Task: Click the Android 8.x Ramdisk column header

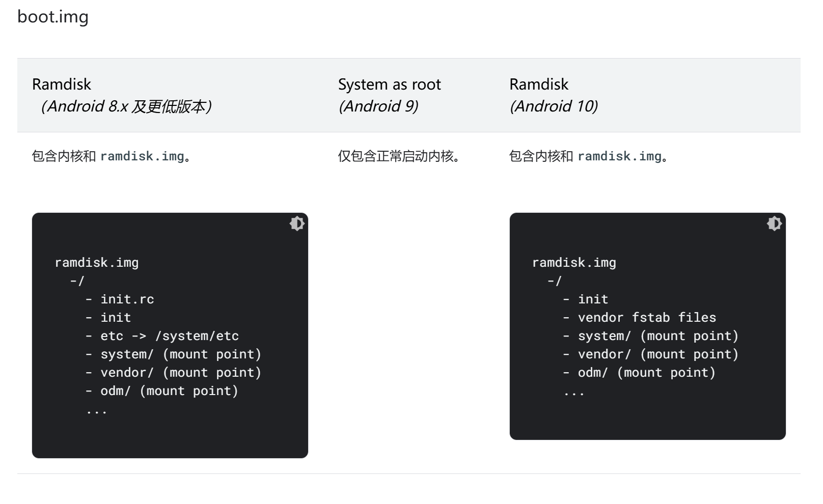Action: (122, 95)
